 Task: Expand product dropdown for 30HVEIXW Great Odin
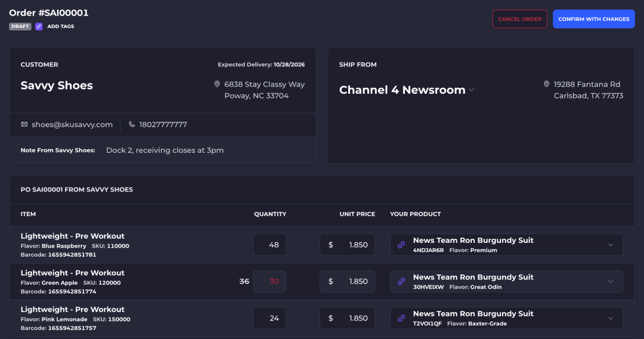611,282
